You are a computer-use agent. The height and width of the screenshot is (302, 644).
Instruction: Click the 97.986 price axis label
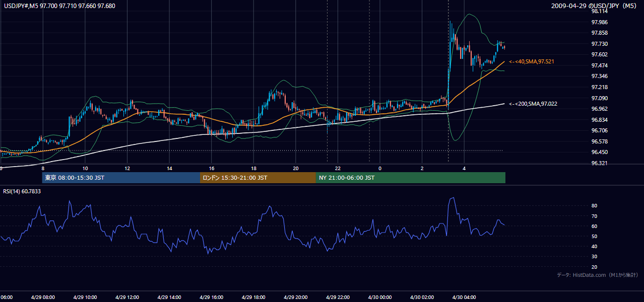(599, 22)
